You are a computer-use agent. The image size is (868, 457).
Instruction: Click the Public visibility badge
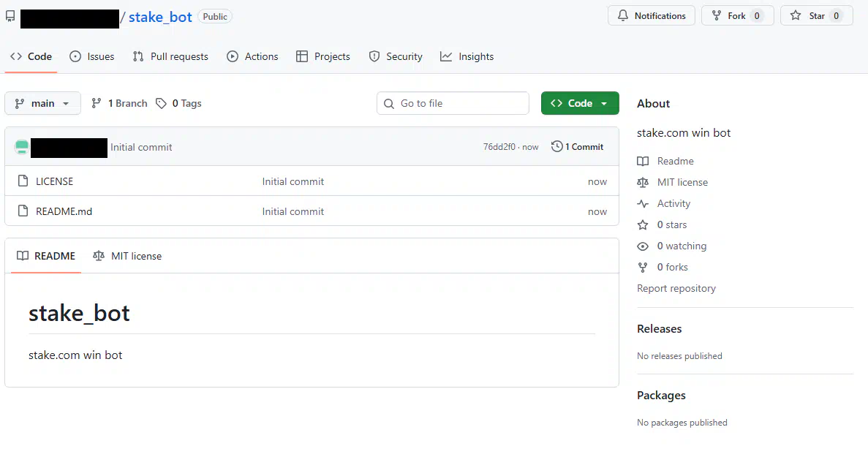215,17
